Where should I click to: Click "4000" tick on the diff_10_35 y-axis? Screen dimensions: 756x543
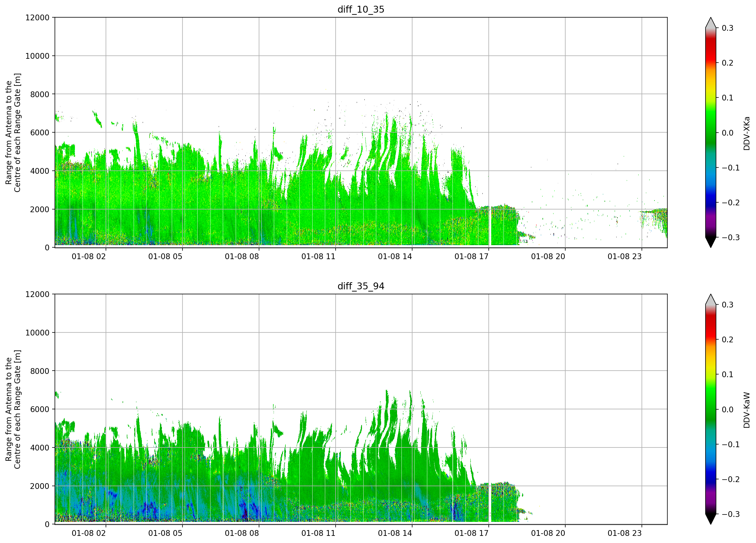40,171
